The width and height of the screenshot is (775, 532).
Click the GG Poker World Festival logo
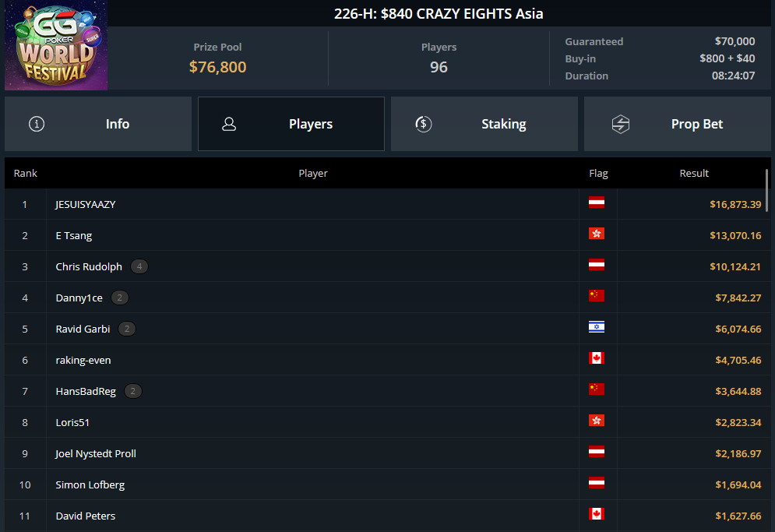point(56,45)
